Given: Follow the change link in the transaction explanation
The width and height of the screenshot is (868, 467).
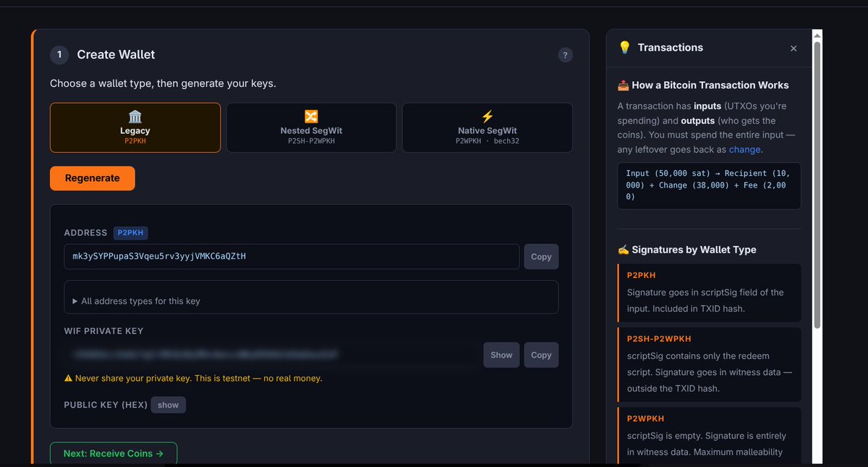Looking at the screenshot, I should [744, 149].
